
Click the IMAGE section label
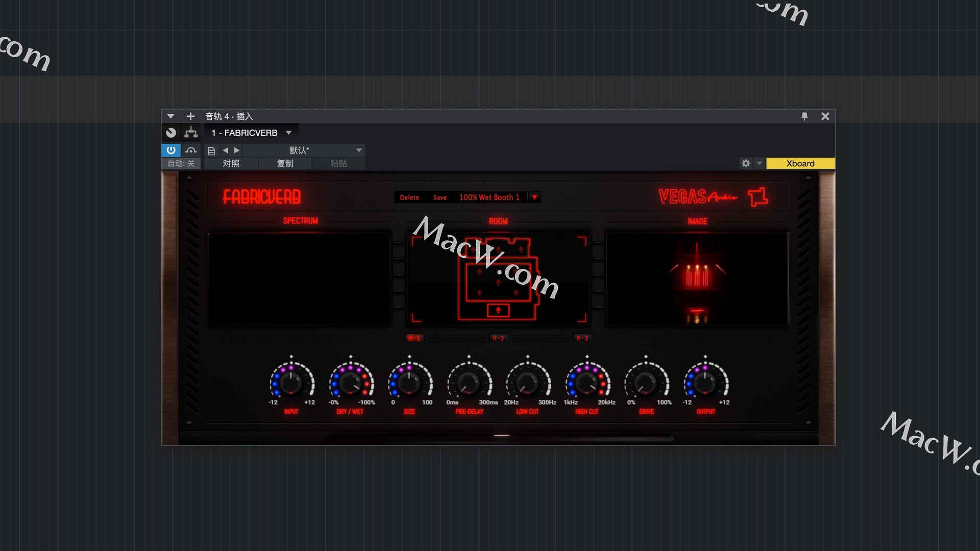698,221
